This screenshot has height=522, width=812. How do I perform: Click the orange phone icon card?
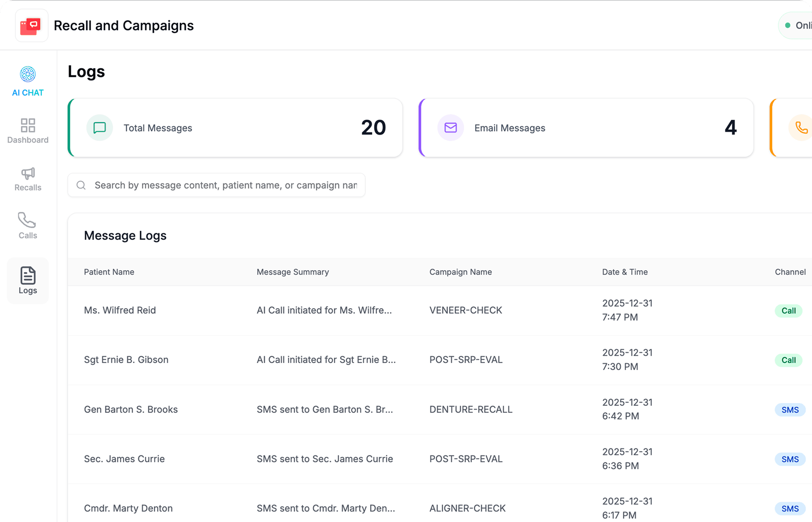coord(800,128)
